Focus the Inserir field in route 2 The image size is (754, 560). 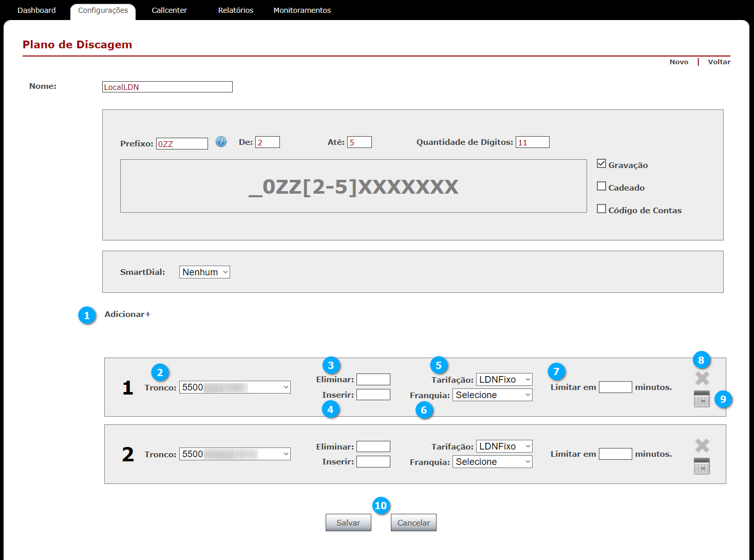pyautogui.click(x=373, y=461)
